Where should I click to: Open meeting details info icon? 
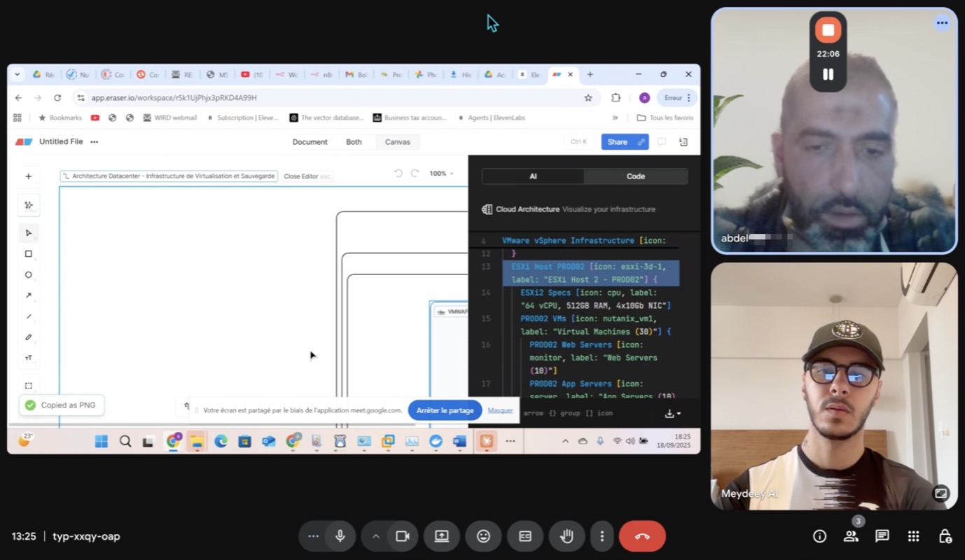(x=819, y=536)
